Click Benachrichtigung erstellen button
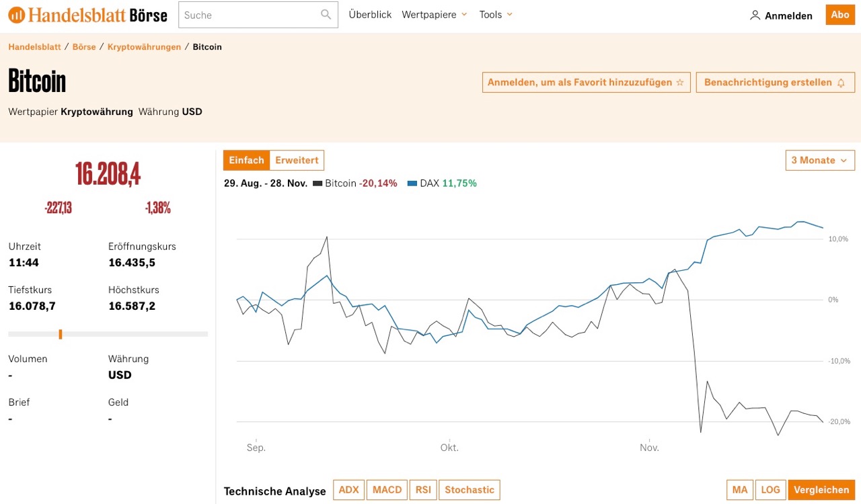Image resolution: width=861 pixels, height=504 pixels. point(776,83)
